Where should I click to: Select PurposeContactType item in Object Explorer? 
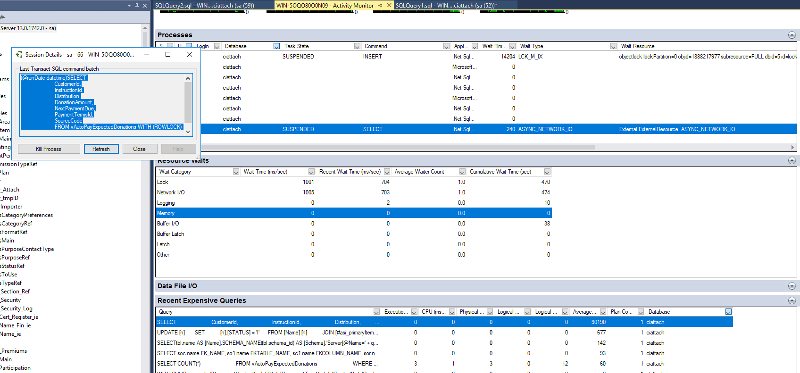click(27, 249)
